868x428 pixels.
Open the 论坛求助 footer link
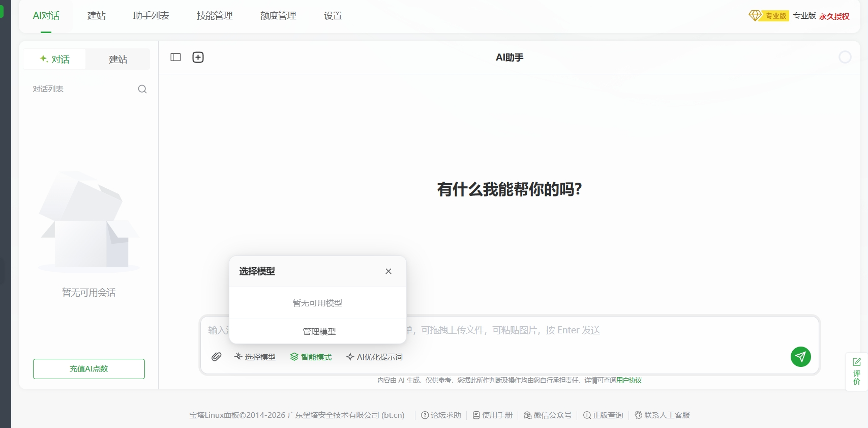pos(441,415)
